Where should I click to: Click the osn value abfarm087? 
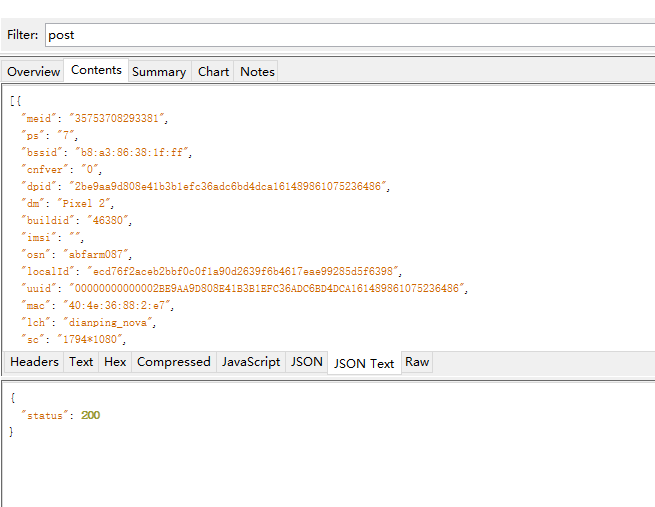pyautogui.click(x=96, y=254)
